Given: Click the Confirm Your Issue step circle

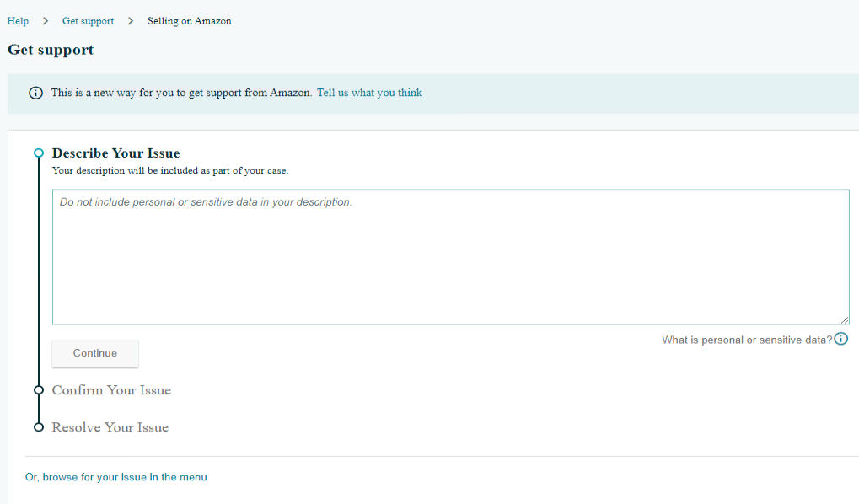Looking at the screenshot, I should 38,390.
